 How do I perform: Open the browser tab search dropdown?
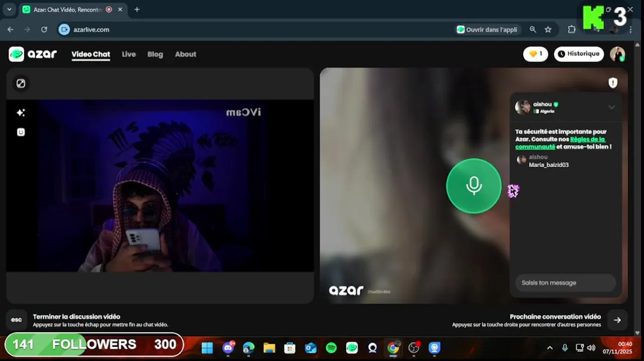pyautogui.click(x=9, y=9)
